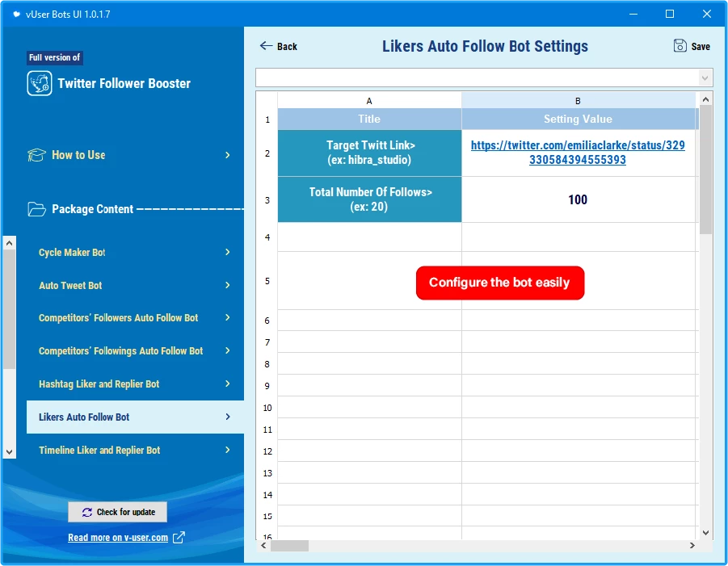Click the Full version of label
The image size is (728, 566).
[x=55, y=57]
